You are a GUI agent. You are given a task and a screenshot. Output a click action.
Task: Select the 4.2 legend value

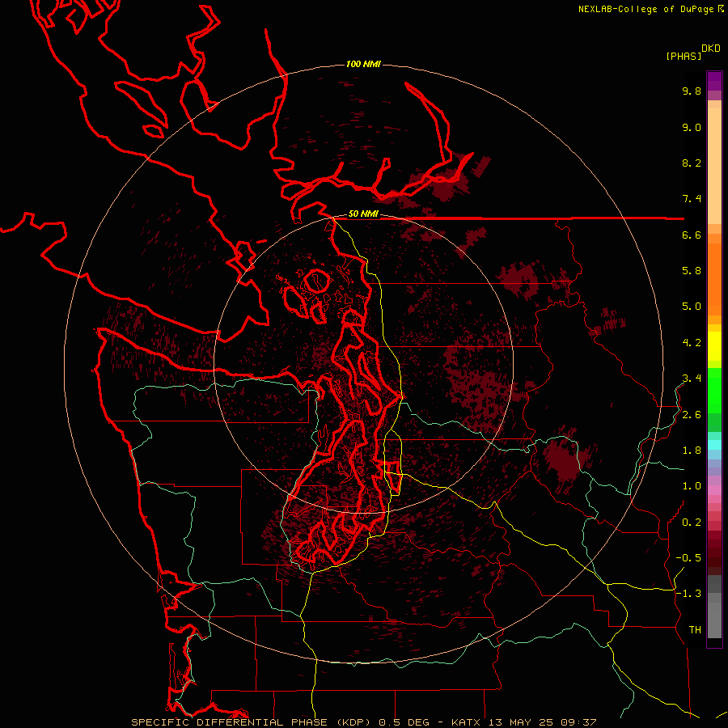click(x=692, y=343)
